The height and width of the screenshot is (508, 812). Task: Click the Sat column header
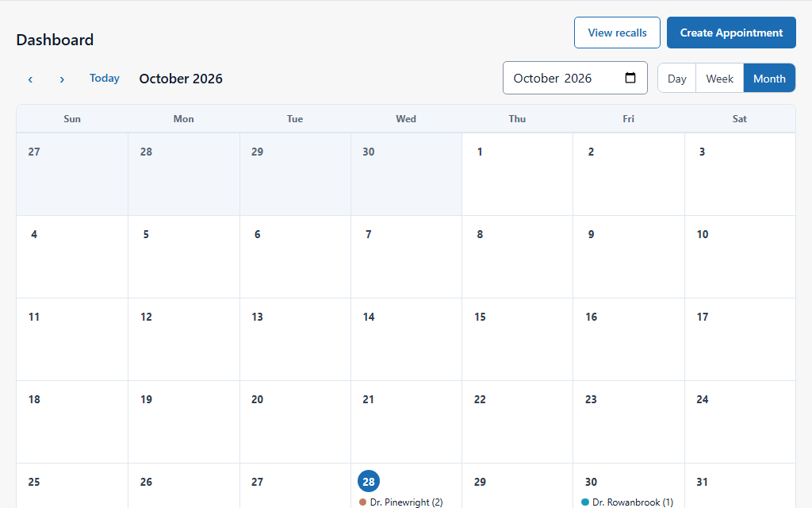pos(740,119)
